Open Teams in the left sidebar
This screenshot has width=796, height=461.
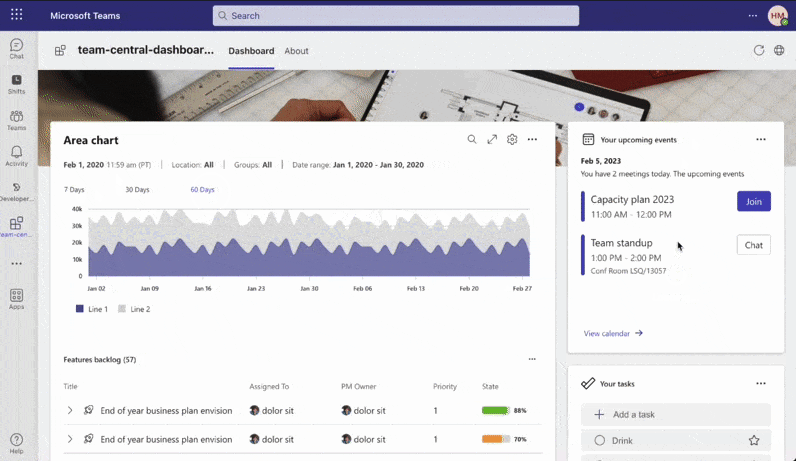tap(16, 120)
